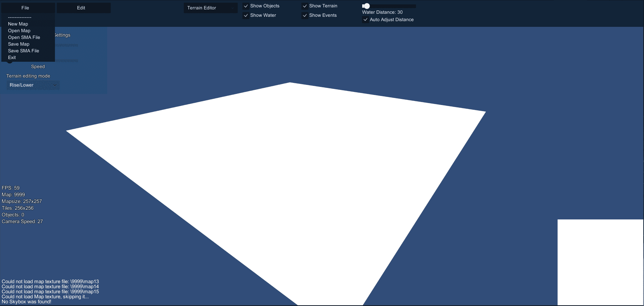Open the Rise/Lower terrain editing dropdown

pos(33,85)
